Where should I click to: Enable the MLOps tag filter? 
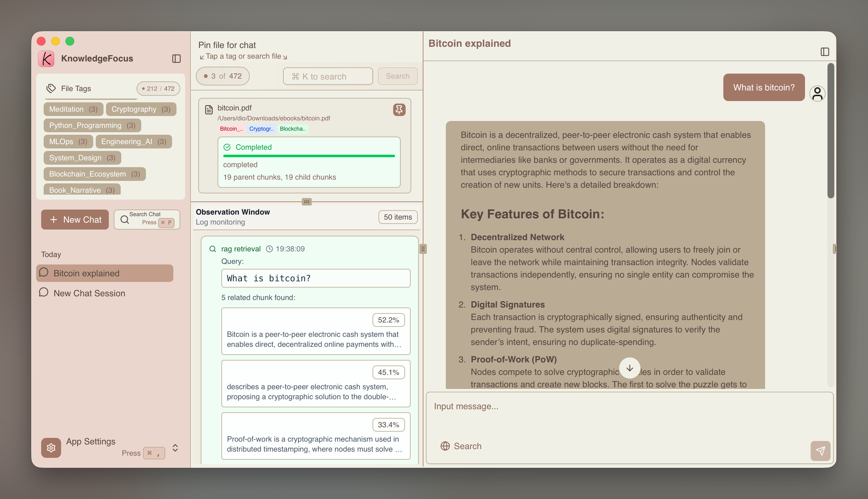(x=68, y=141)
